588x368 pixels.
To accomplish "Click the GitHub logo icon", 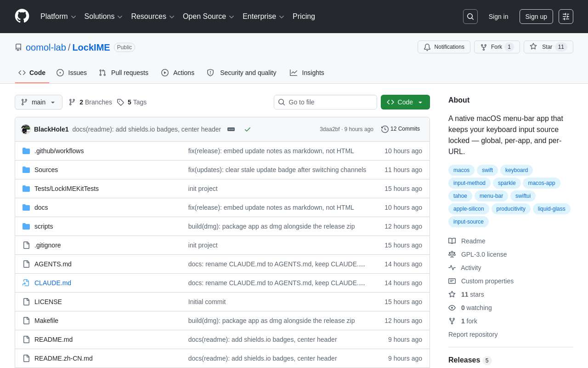I will (22, 16).
